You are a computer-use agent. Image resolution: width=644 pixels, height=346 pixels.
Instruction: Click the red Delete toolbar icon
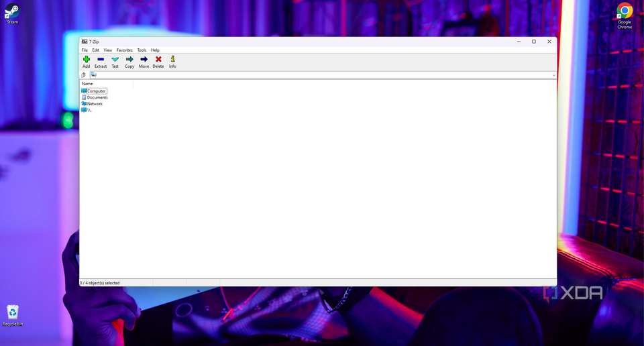coord(158,60)
